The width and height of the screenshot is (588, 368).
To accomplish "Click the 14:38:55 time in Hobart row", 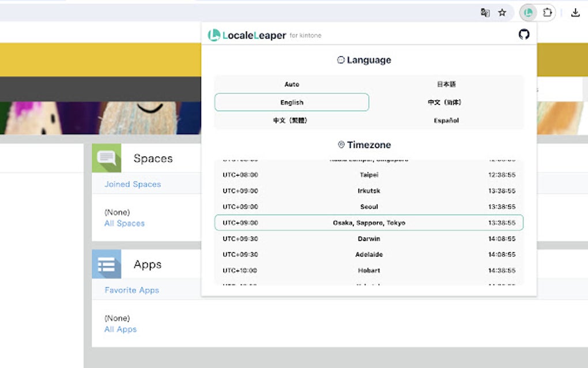I will coord(502,271).
